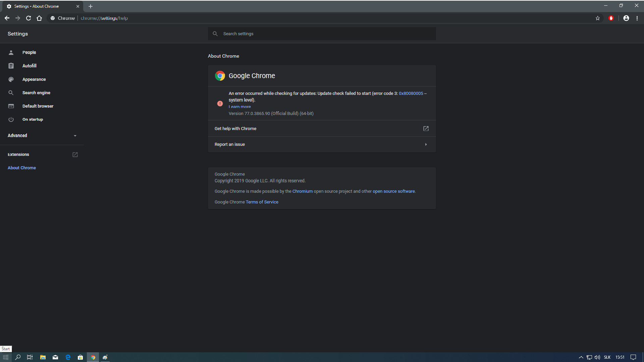The width and height of the screenshot is (644, 362).
Task: Open Search engine settings section
Action: [x=36, y=93]
